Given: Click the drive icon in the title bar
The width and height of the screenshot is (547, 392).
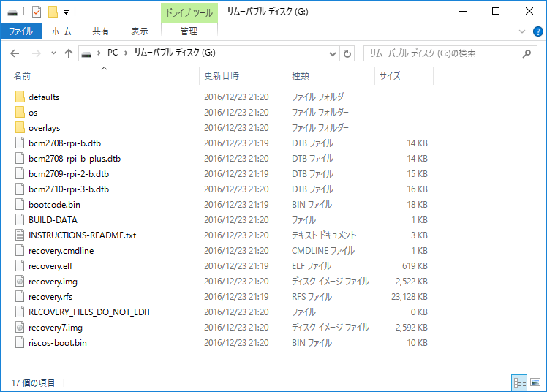Looking at the screenshot, I should 12,12.
